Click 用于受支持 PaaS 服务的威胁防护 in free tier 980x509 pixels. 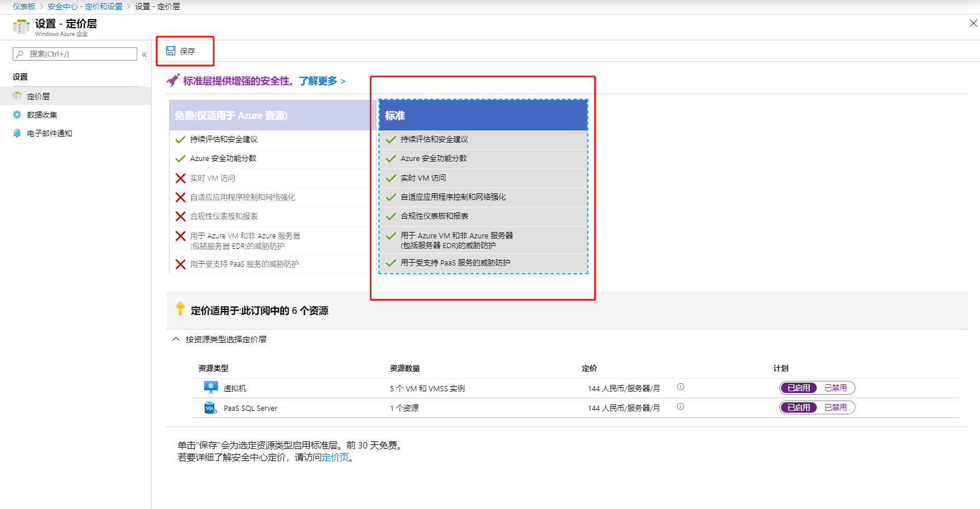click(x=245, y=264)
